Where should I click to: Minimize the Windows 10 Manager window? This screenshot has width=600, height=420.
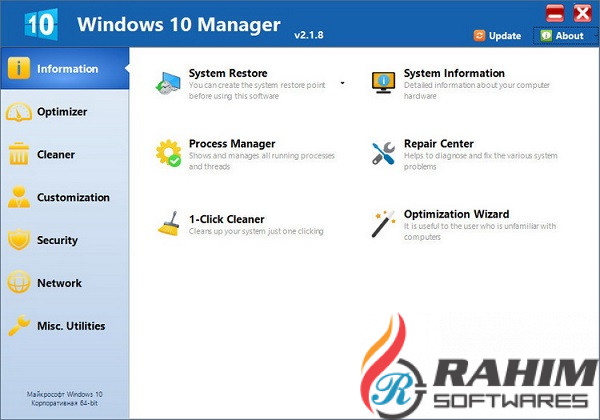555,13
